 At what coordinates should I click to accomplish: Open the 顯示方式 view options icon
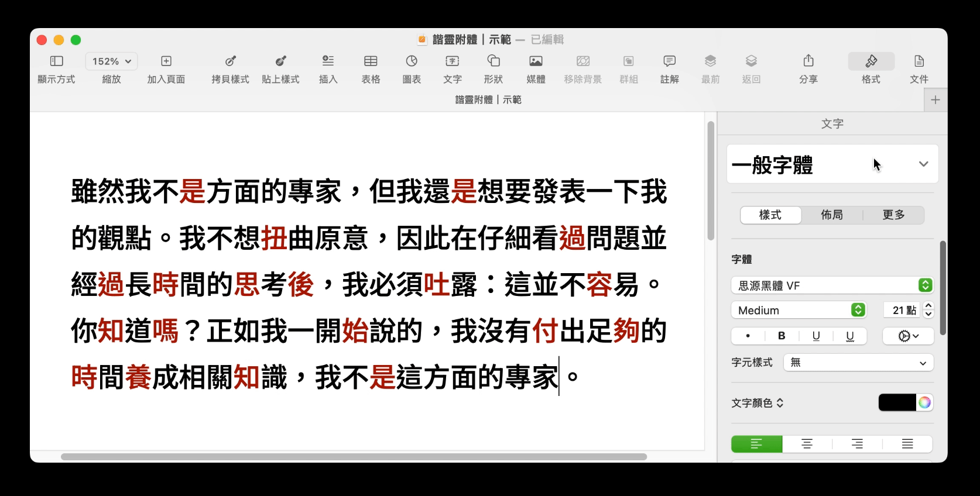pyautogui.click(x=56, y=61)
